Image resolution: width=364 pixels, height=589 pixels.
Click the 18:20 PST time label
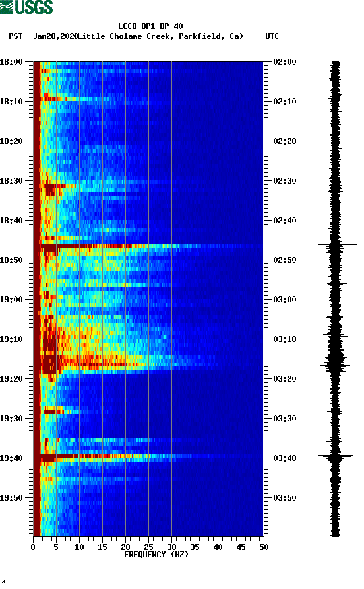click(11, 141)
